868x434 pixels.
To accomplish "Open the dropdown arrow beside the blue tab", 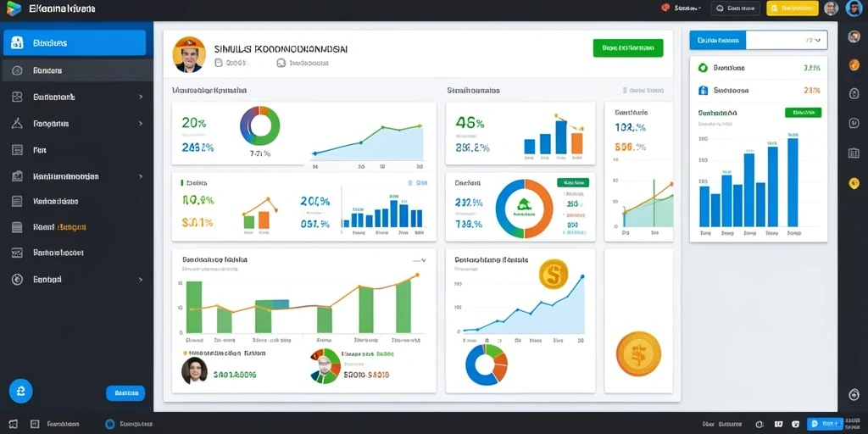I will 818,41.
